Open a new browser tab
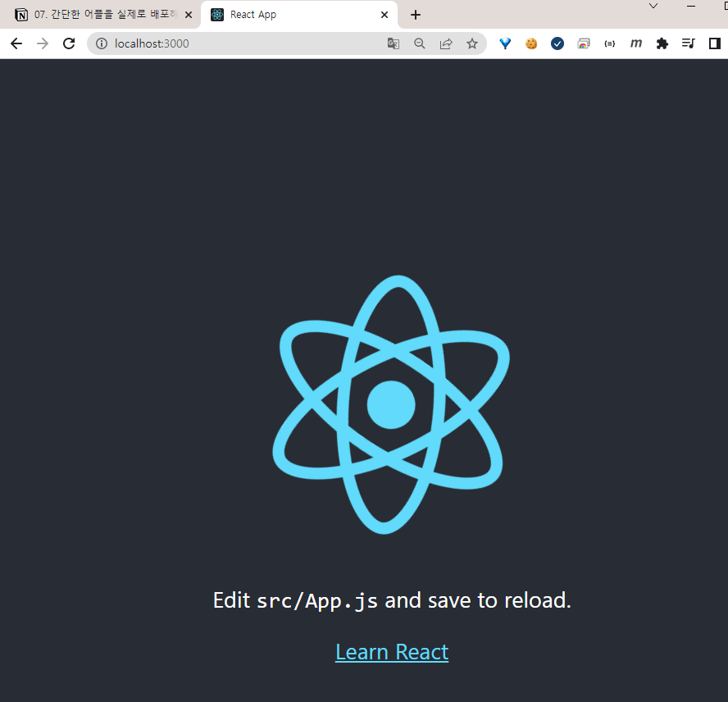 coord(416,15)
